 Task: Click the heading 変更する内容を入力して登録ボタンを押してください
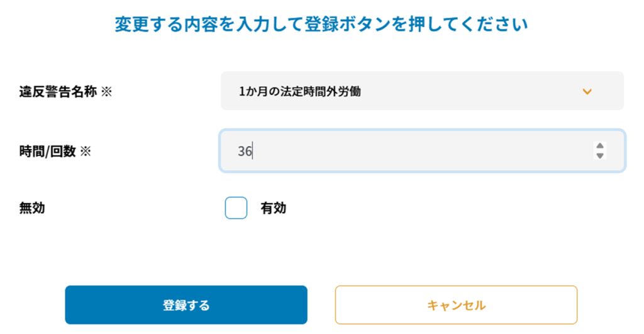(321, 25)
